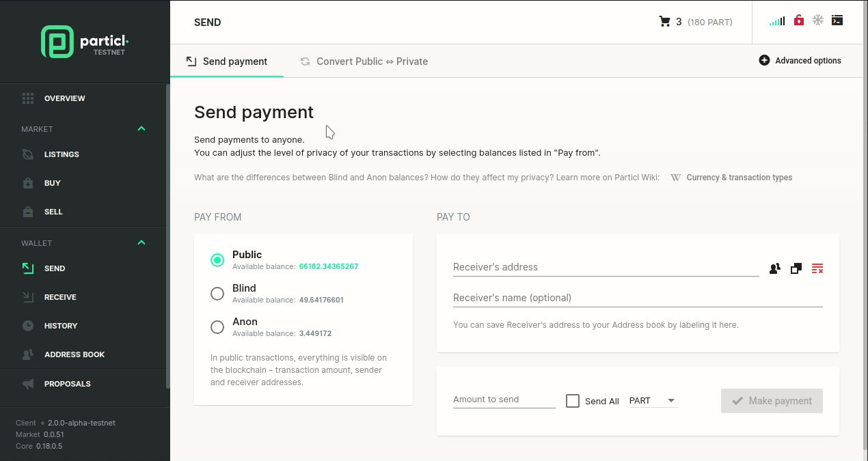Select the Anon balance radio button
868x461 pixels.
coord(217,326)
